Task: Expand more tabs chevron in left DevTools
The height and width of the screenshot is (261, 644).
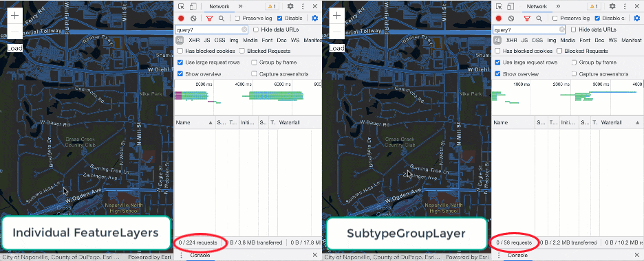Action: click(x=241, y=6)
